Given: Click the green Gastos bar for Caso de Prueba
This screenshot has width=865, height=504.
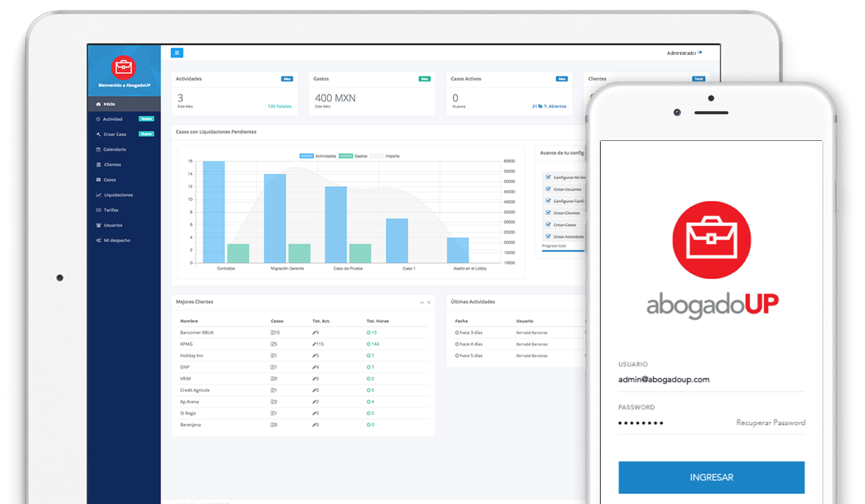Looking at the screenshot, I should 360,253.
